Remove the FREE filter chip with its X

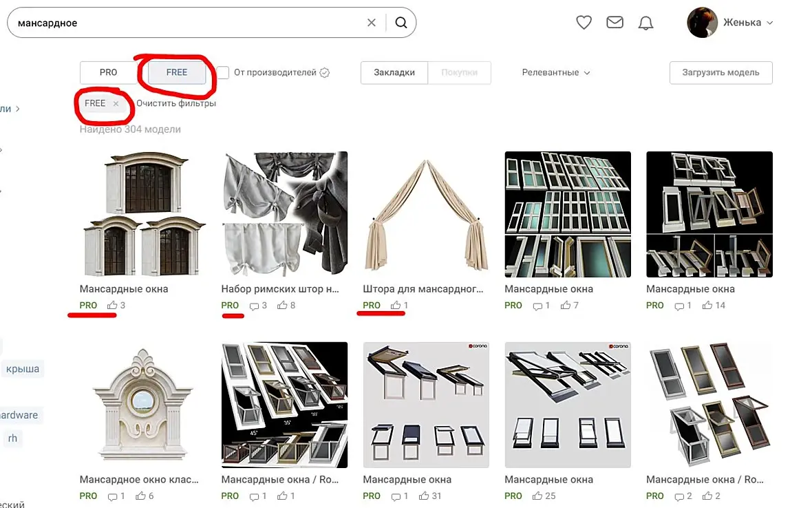(116, 103)
